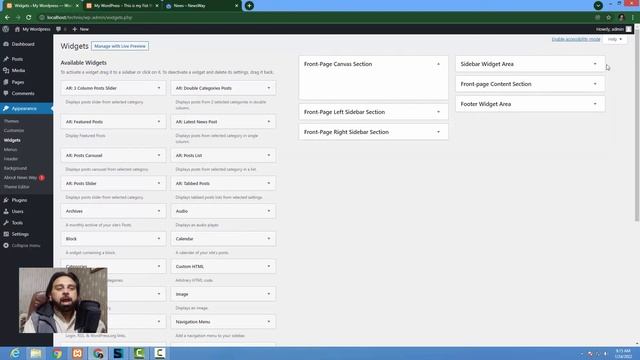640x360 pixels.
Task: Open Users in the admin sidebar
Action: (18, 211)
